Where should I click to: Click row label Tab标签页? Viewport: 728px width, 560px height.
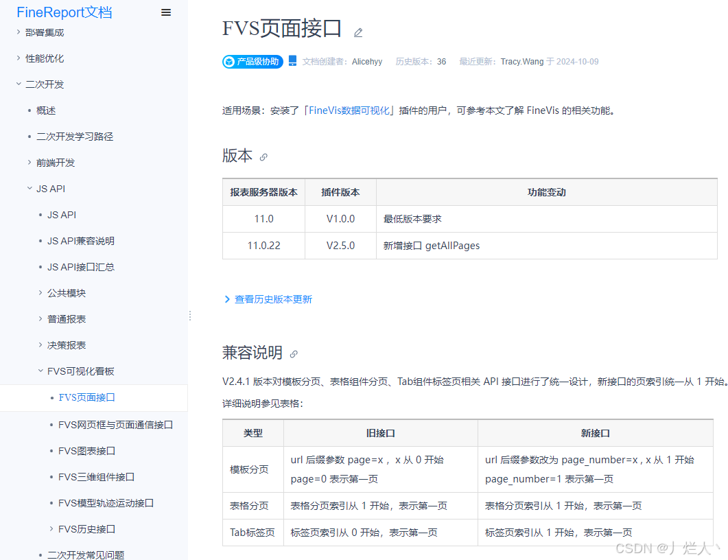pyautogui.click(x=252, y=533)
